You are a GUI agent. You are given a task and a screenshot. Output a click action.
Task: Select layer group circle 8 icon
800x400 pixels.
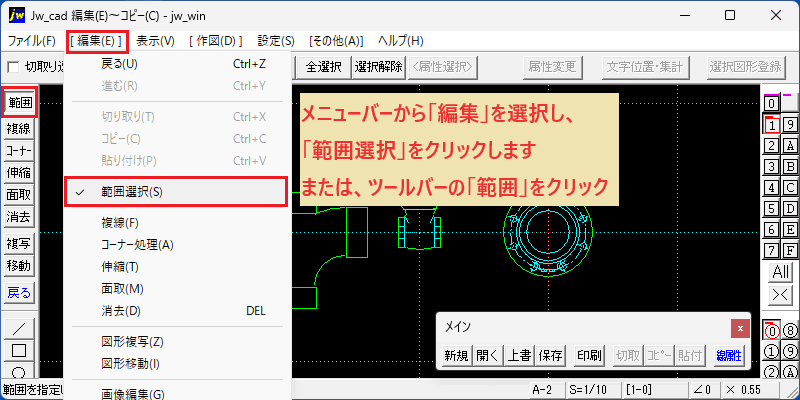789,332
